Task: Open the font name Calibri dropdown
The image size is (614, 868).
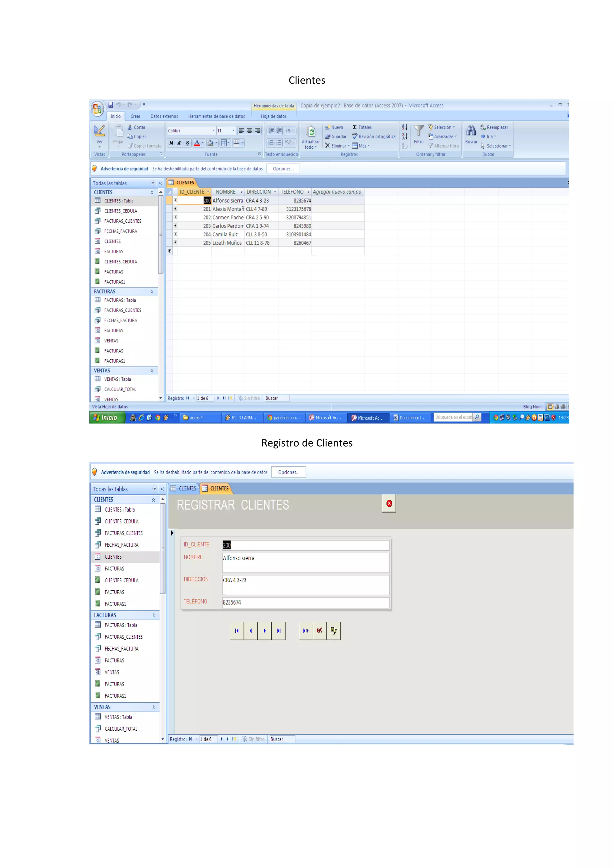Action: pyautogui.click(x=214, y=130)
